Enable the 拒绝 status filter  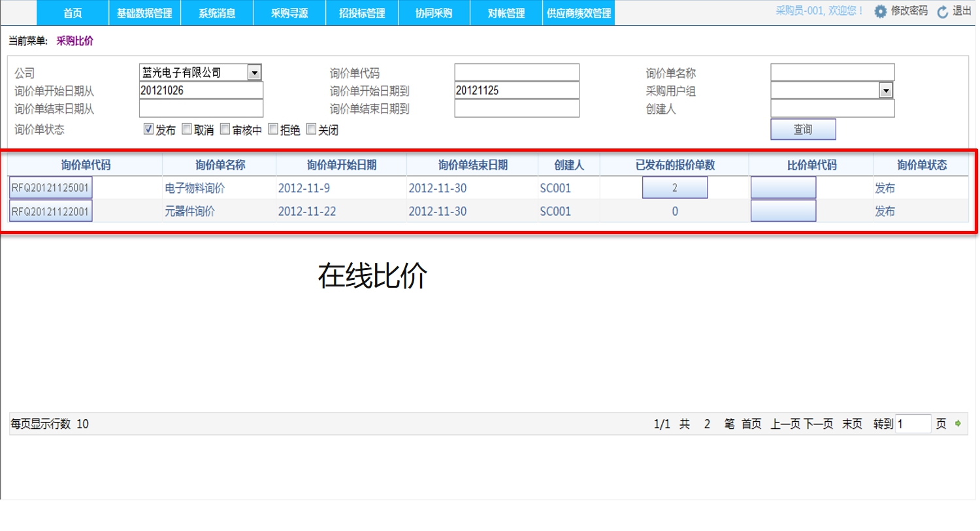click(x=272, y=128)
